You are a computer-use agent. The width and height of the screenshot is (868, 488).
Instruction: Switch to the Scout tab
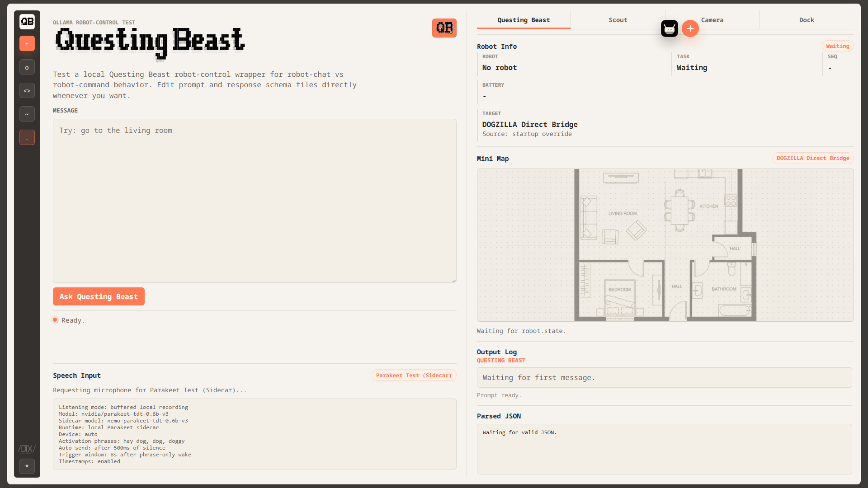coord(618,20)
